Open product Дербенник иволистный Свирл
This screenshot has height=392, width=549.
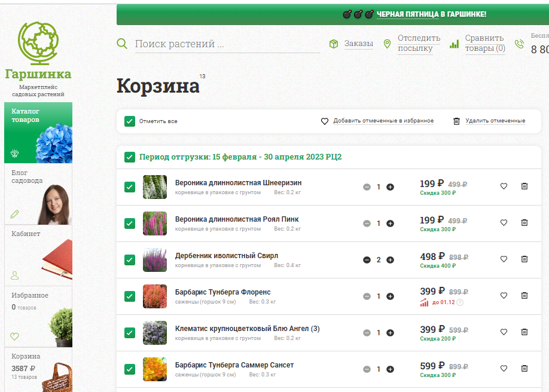point(227,256)
